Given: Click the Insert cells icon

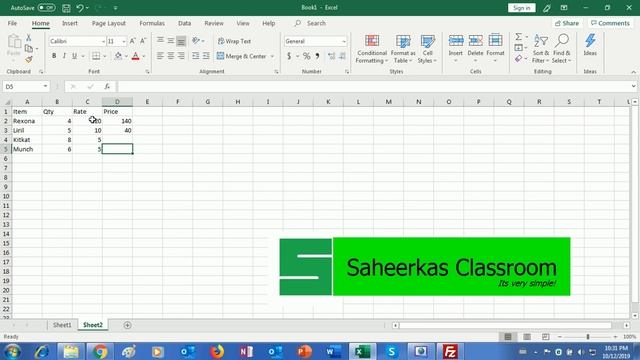Looking at the screenshot, I should tap(456, 41).
